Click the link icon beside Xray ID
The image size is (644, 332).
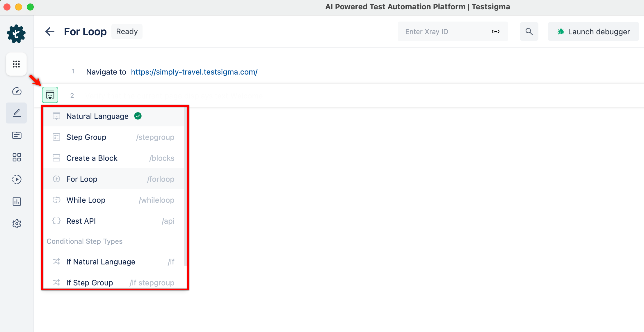coord(496,31)
